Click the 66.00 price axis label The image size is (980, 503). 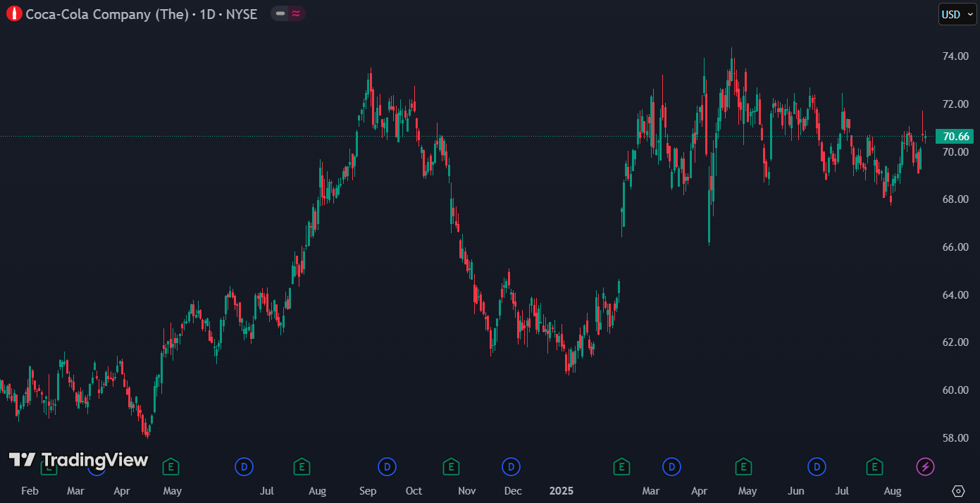coord(955,247)
